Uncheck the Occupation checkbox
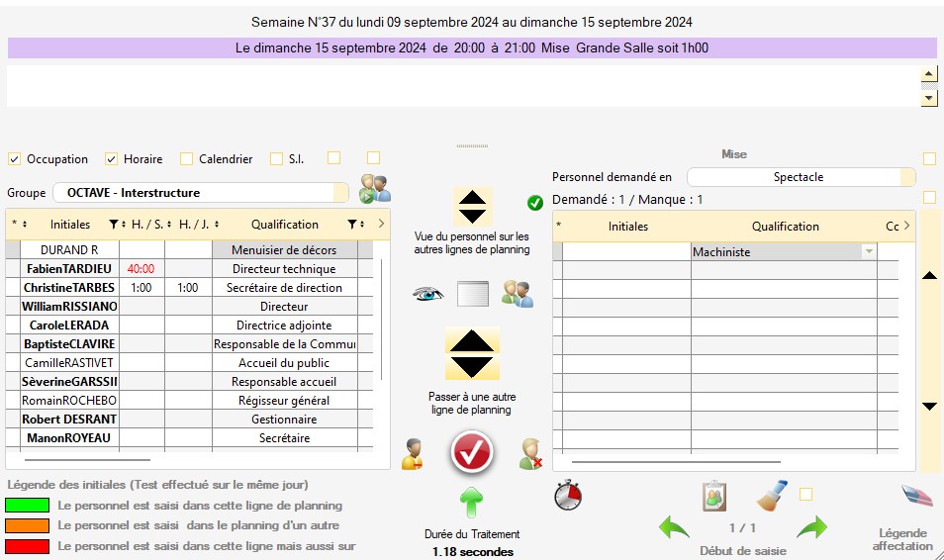 pyautogui.click(x=15, y=159)
